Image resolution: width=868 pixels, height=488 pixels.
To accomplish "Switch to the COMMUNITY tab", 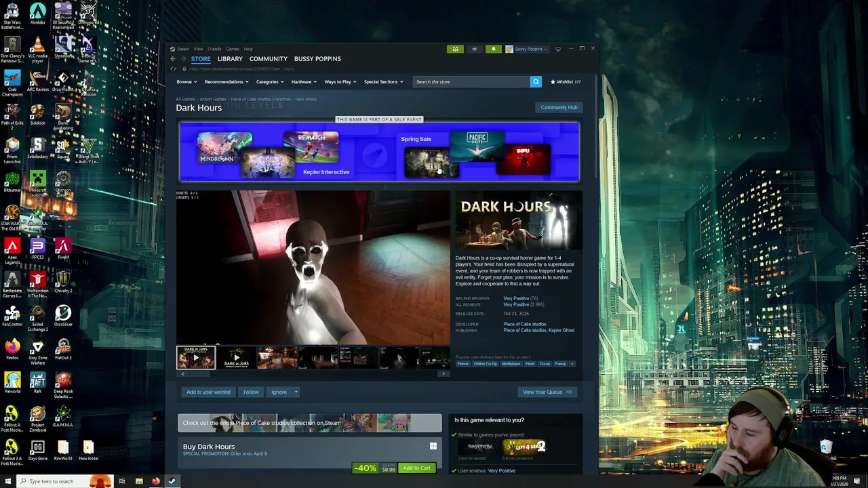I will pyautogui.click(x=269, y=59).
